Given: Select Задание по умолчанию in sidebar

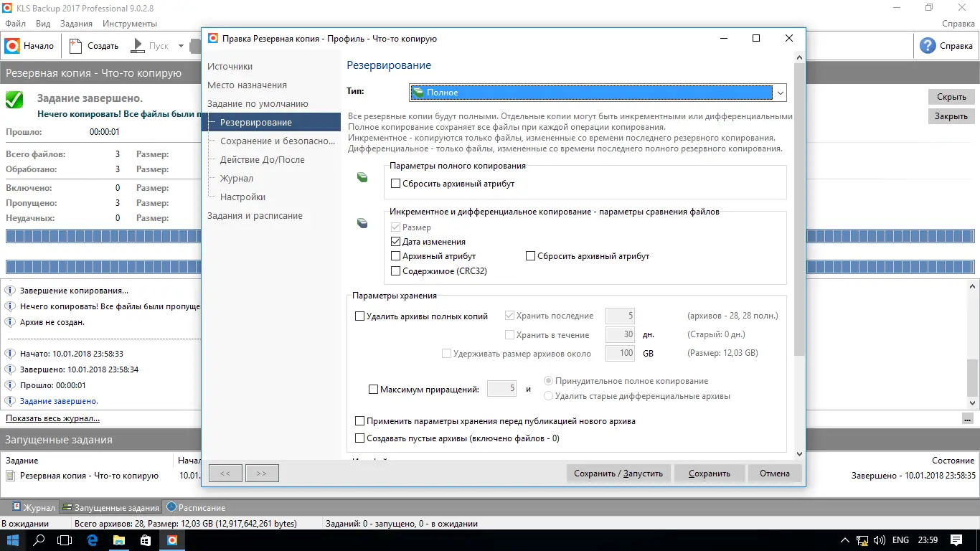Looking at the screenshot, I should pos(258,104).
